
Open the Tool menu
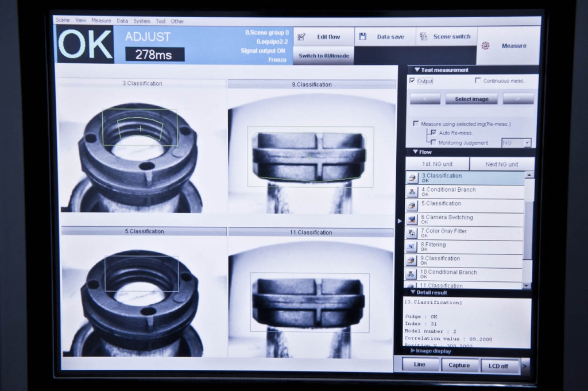point(161,21)
